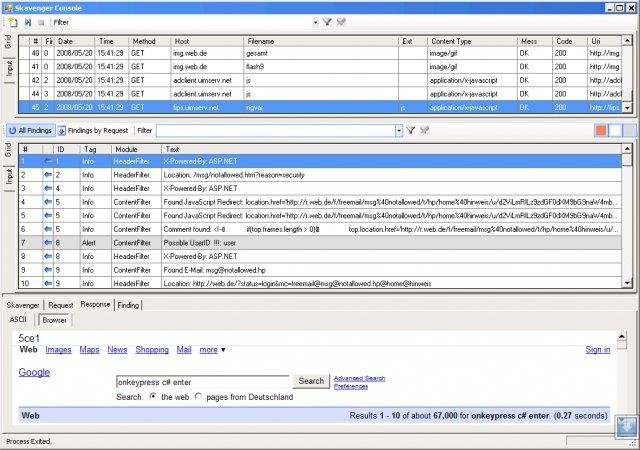Select finding 'Found E-Mail: msg@notallowed.hp'
Image resolution: width=640 pixels, height=450 pixels.
[x=320, y=270]
